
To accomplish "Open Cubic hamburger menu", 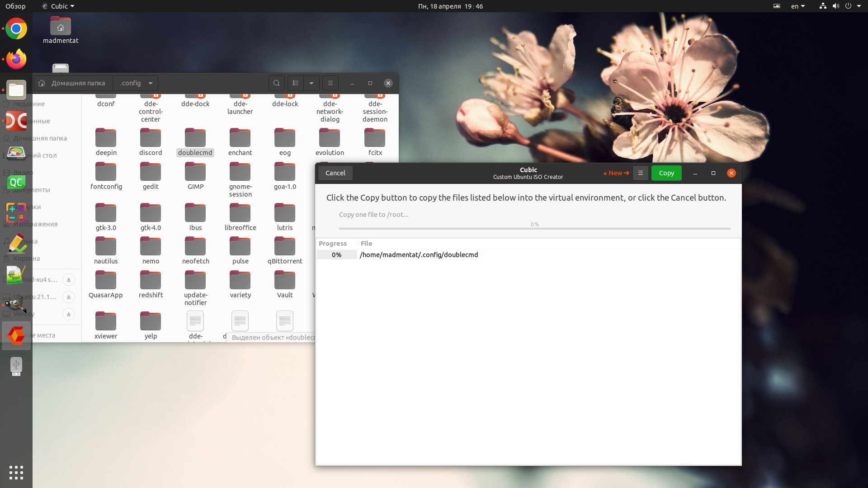I will coord(640,173).
